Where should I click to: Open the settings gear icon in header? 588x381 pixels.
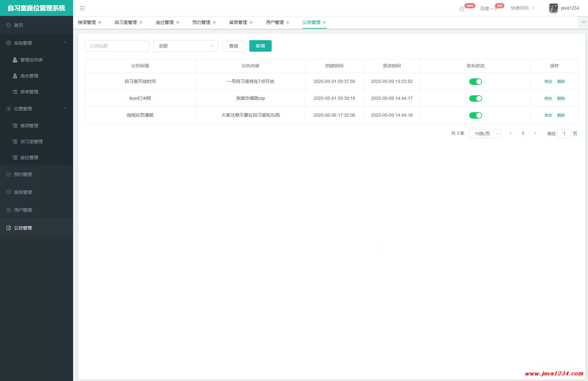(x=462, y=9)
